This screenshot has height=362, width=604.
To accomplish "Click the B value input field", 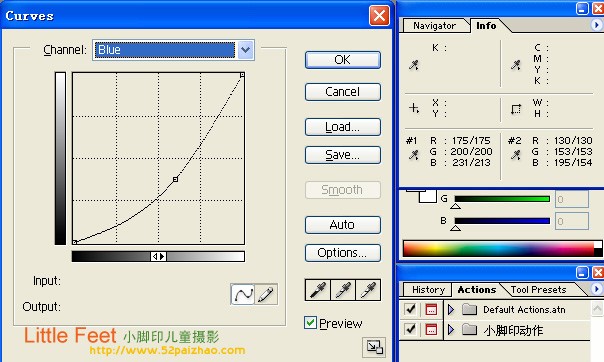I will tap(572, 221).
